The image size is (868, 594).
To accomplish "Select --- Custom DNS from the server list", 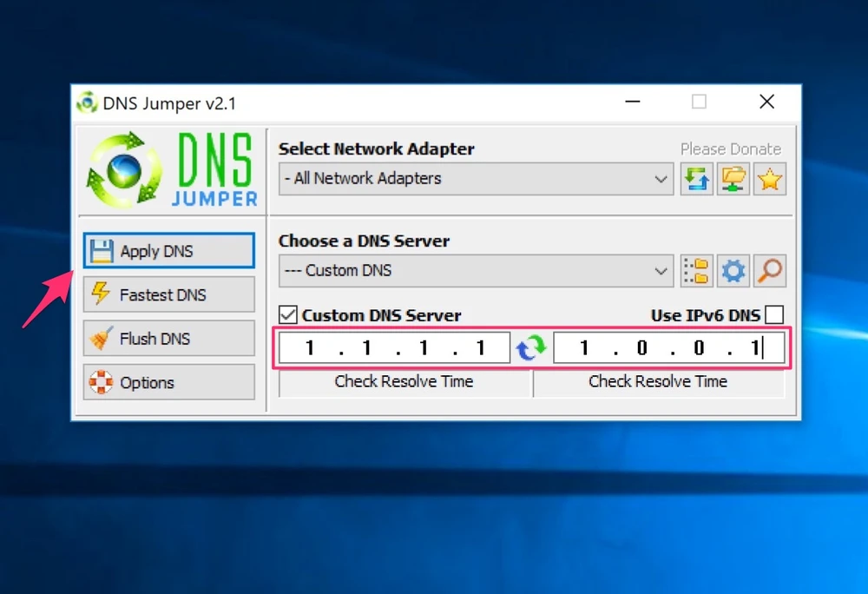I will [x=477, y=270].
